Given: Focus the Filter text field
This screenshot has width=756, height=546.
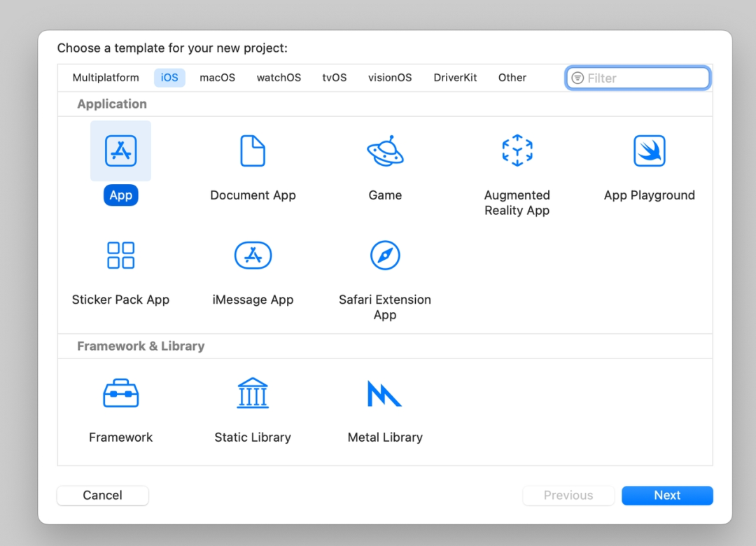Looking at the screenshot, I should click(x=638, y=78).
